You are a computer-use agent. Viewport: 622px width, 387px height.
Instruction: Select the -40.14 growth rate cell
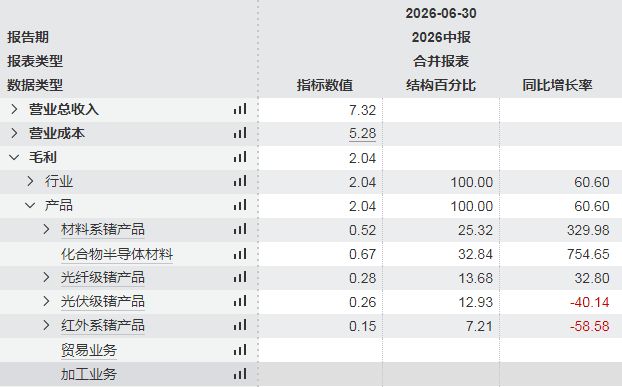[590, 302]
